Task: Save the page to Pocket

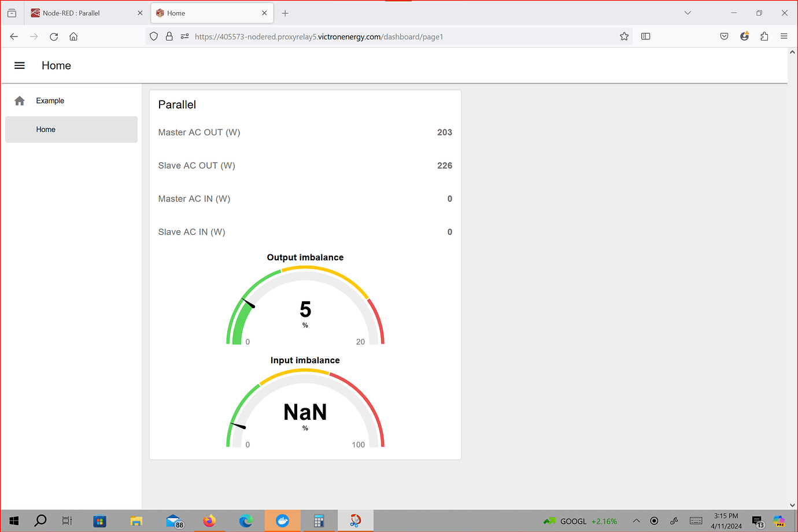Action: 724,36
